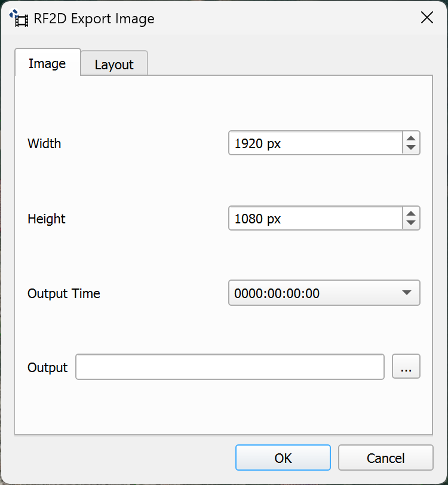
Task: Select the Image tab
Action: point(47,63)
